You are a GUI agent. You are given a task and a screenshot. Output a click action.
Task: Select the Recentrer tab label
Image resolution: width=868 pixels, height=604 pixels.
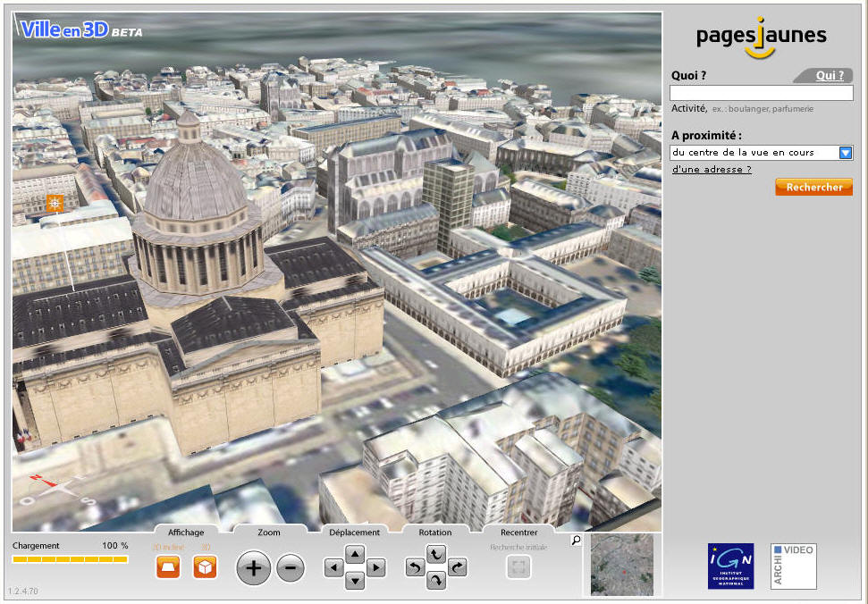(x=518, y=533)
